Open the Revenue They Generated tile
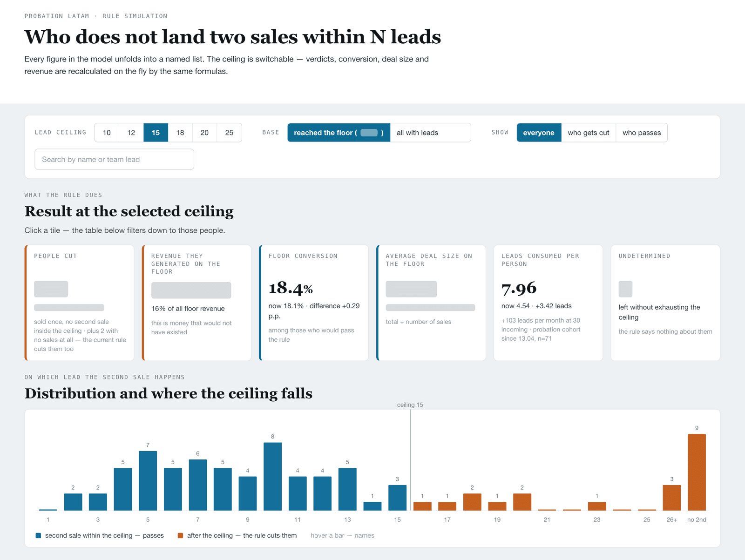The width and height of the screenshot is (745, 560). tap(196, 303)
